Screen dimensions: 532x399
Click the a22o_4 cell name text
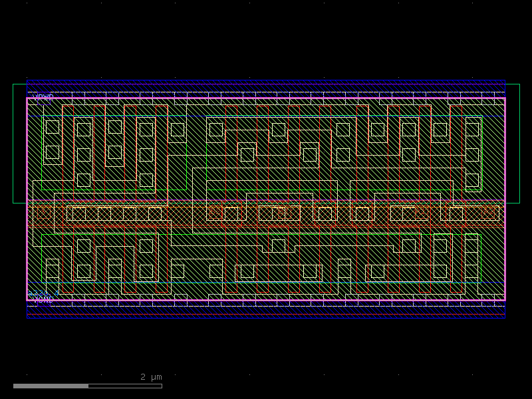[x=43, y=292]
